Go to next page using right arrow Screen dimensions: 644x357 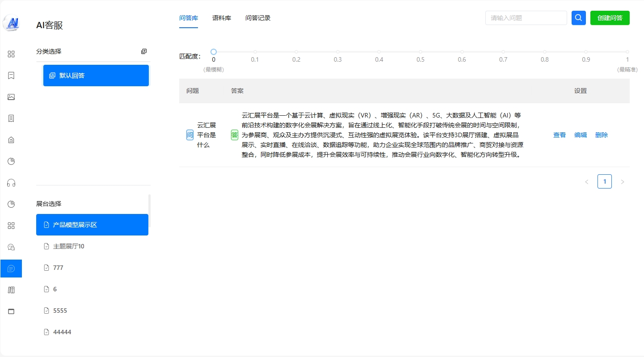tap(623, 182)
